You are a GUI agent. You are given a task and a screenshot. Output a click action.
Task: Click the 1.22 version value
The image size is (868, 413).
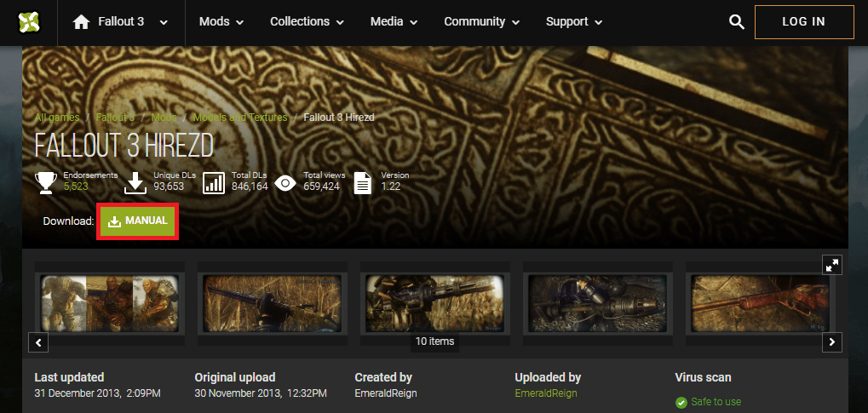click(390, 186)
